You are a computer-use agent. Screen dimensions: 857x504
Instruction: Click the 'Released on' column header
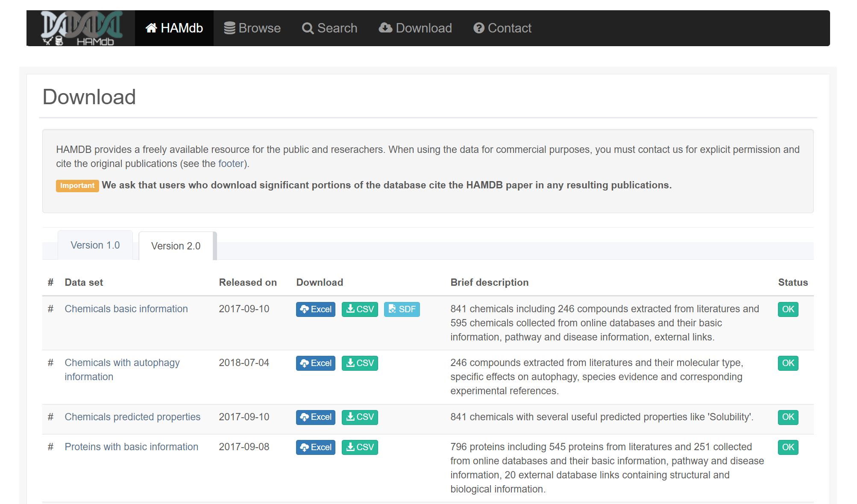pyautogui.click(x=248, y=282)
